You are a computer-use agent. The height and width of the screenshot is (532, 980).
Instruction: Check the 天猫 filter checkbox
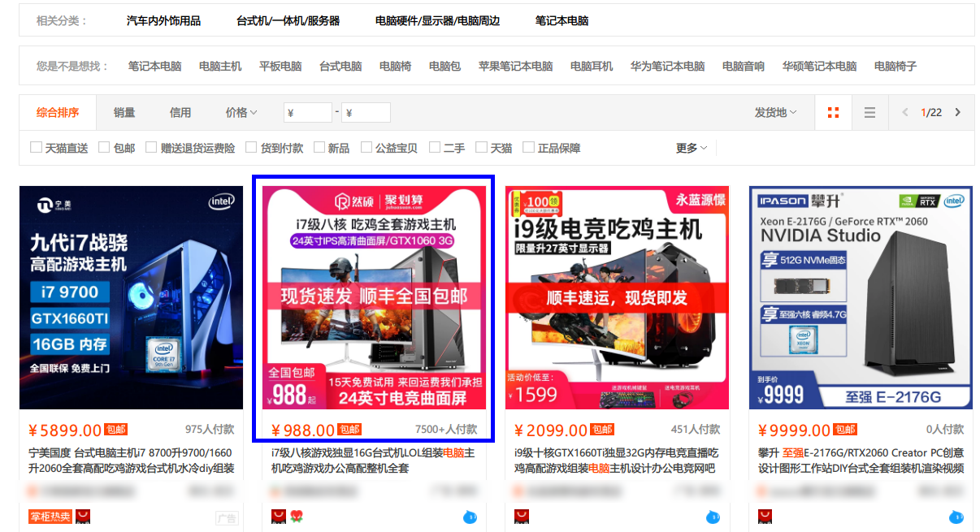coord(481,147)
